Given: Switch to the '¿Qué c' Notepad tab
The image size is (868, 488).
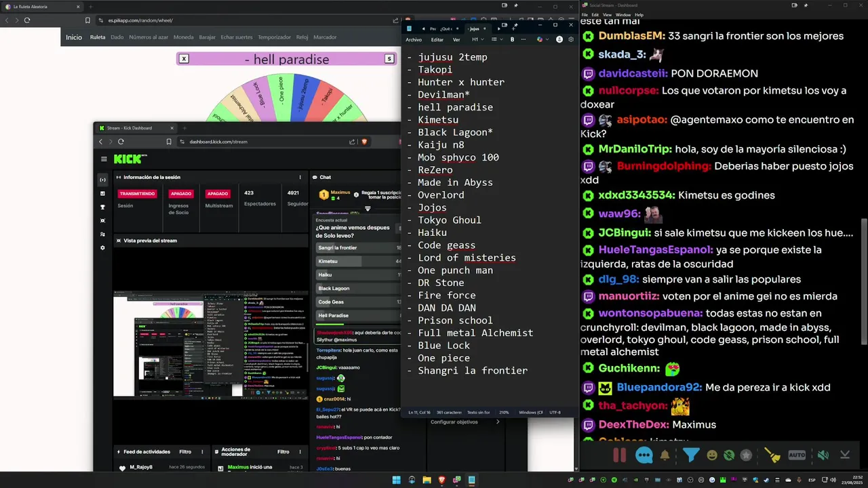Looking at the screenshot, I should (446, 28).
